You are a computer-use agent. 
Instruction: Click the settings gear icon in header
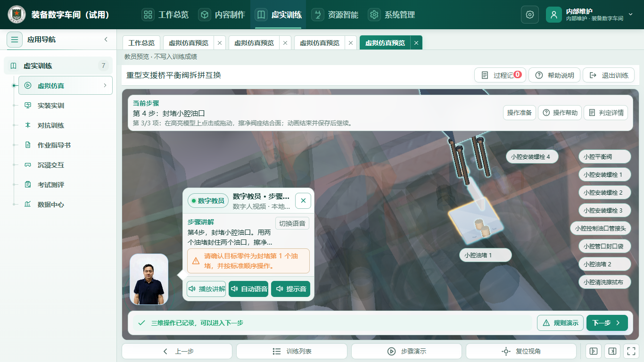(530, 15)
